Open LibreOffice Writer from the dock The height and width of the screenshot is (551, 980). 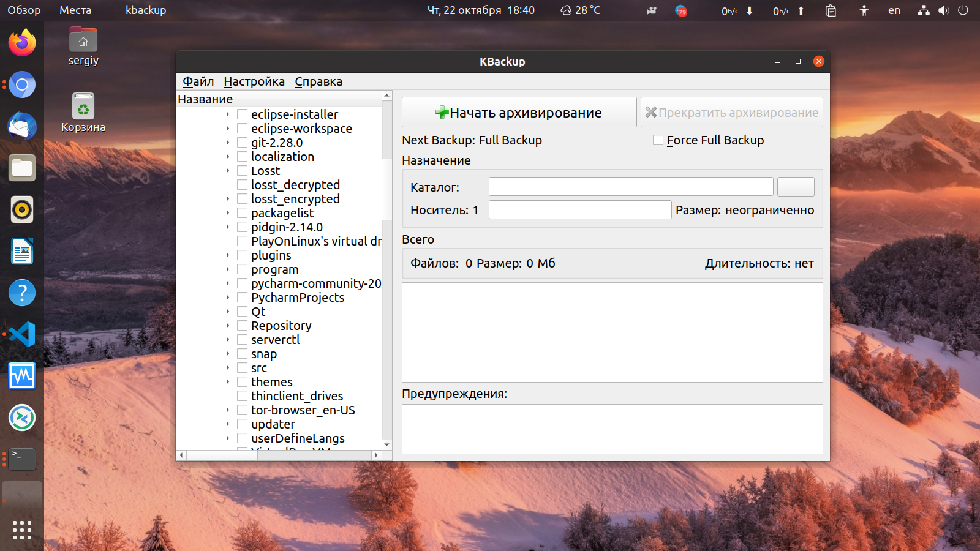click(x=22, y=251)
